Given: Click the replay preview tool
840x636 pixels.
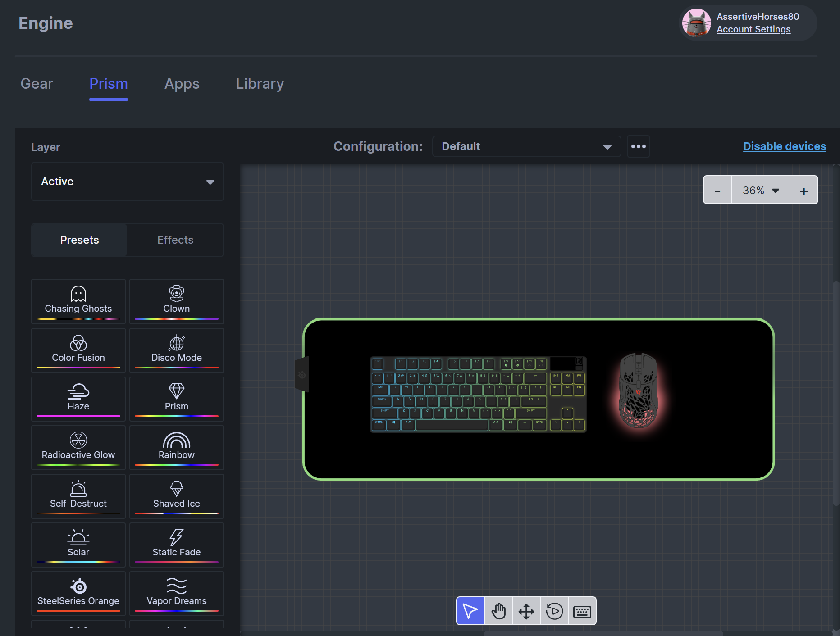Looking at the screenshot, I should pyautogui.click(x=554, y=611).
